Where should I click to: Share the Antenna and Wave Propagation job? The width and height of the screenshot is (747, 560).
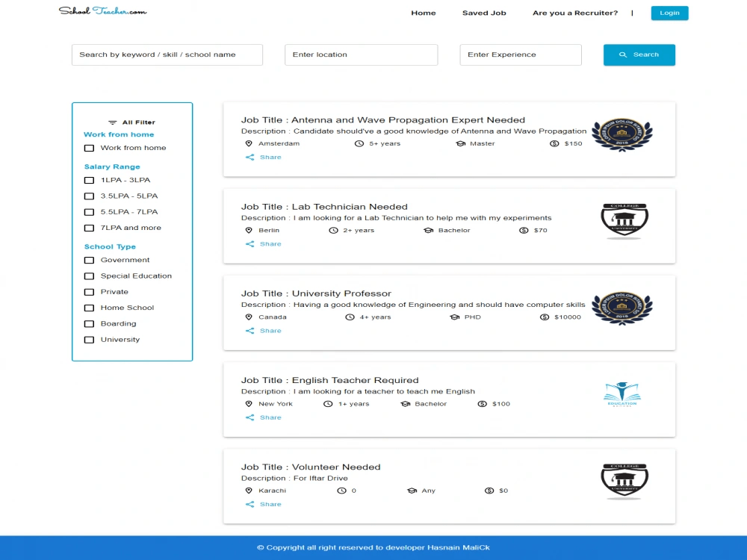point(264,157)
